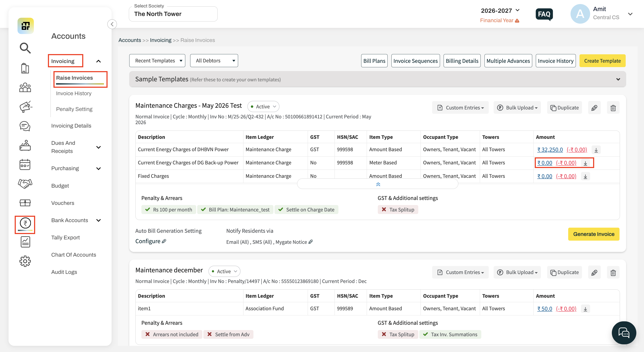Viewport: 644px width, 352px height.
Task: Open the chat support bubble
Action: [624, 333]
